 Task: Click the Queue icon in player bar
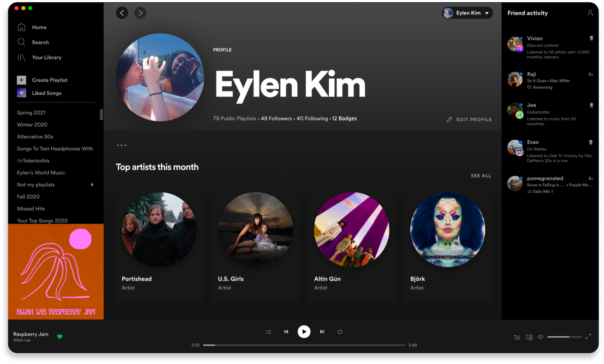517,337
